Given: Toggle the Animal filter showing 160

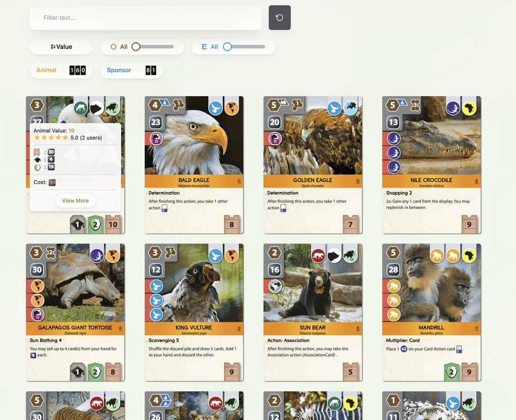Looking at the screenshot, I should pyautogui.click(x=60, y=70).
